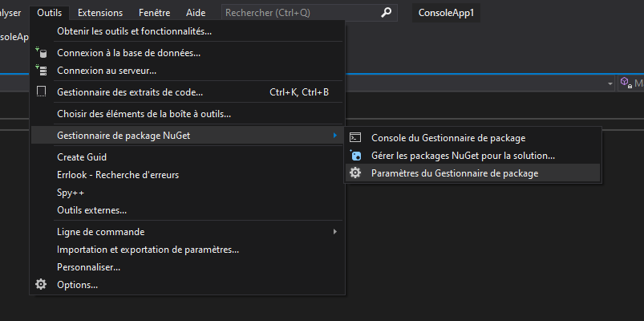Choose Personnaliser
The height and width of the screenshot is (321, 644).
(x=187, y=267)
